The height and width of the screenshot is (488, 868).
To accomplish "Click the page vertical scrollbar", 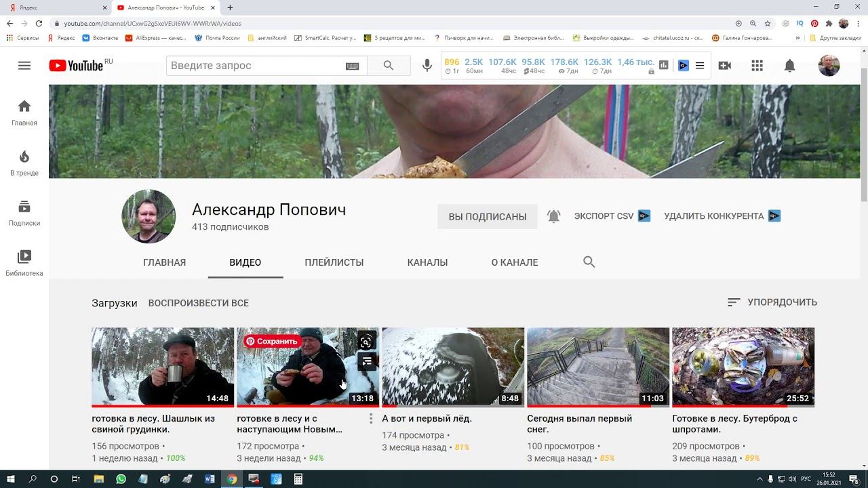I will coord(864,134).
